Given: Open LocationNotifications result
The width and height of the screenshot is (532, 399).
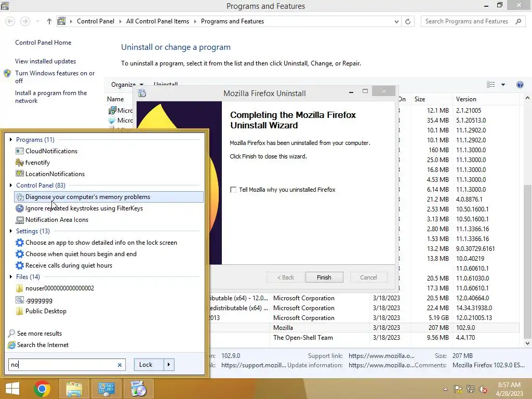Looking at the screenshot, I should pyautogui.click(x=109, y=174).
